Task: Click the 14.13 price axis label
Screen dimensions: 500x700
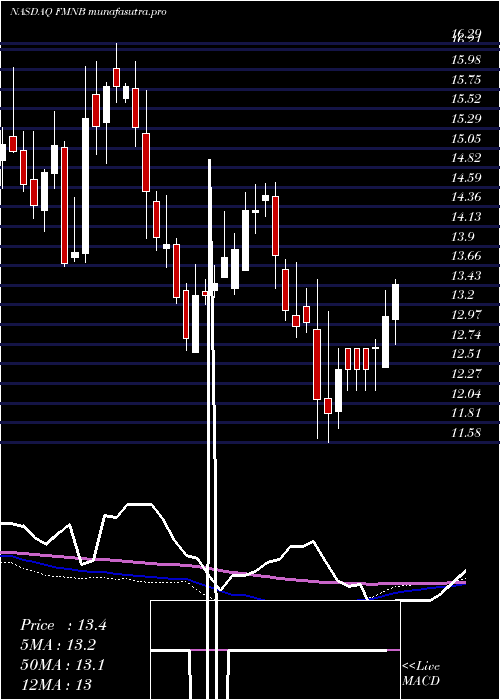Action: coord(466,217)
